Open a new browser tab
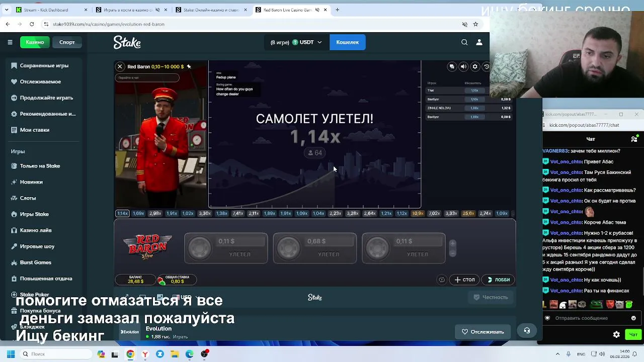The image size is (644, 362). (x=338, y=10)
